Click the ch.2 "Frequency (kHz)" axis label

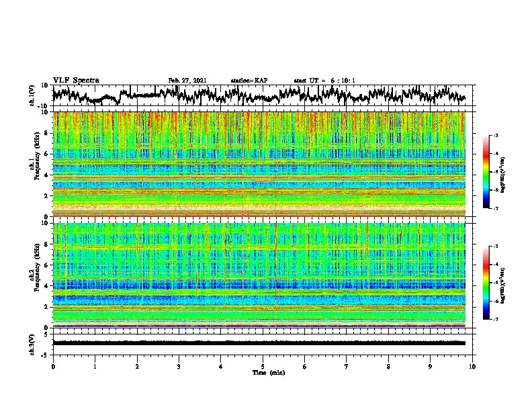click(37, 267)
